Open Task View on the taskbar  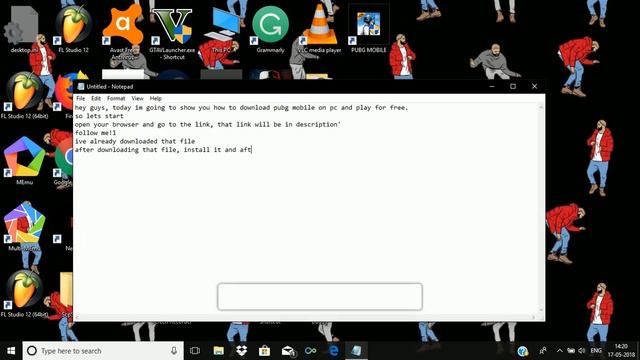[195, 351]
